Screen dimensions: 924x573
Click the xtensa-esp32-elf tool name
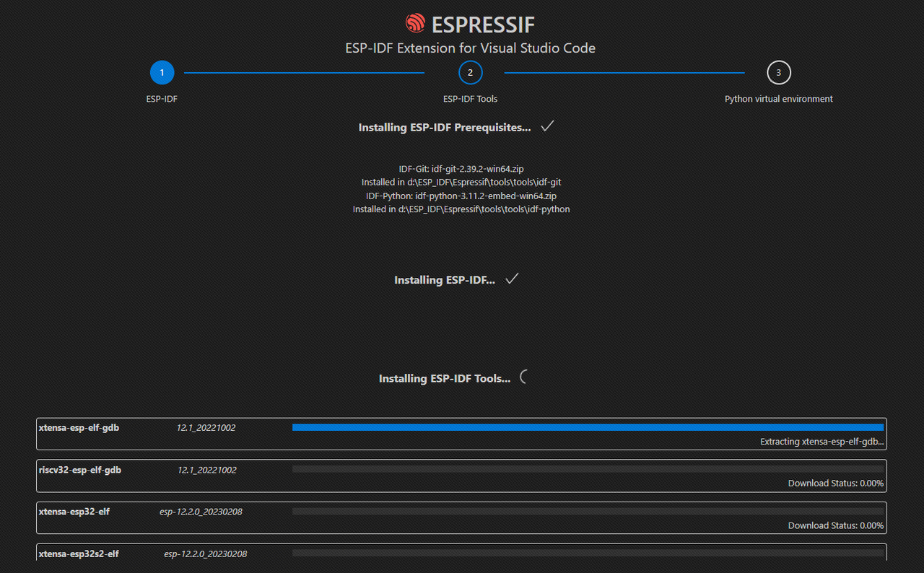coord(74,512)
